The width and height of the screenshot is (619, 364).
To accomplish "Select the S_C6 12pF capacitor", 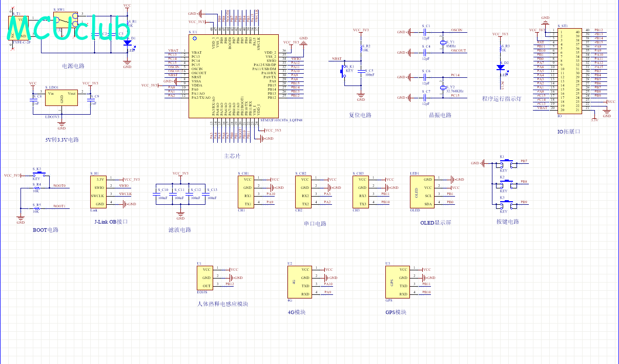I will [426, 77].
